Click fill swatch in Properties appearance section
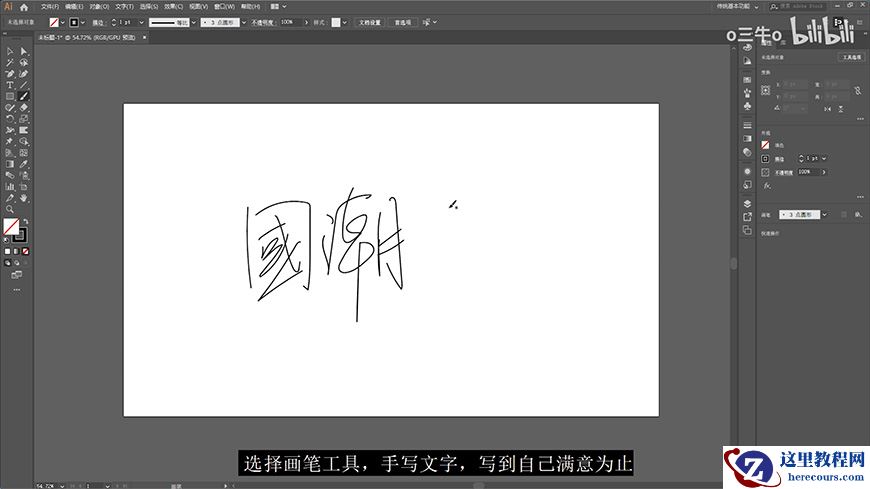870x489 pixels. [x=766, y=145]
